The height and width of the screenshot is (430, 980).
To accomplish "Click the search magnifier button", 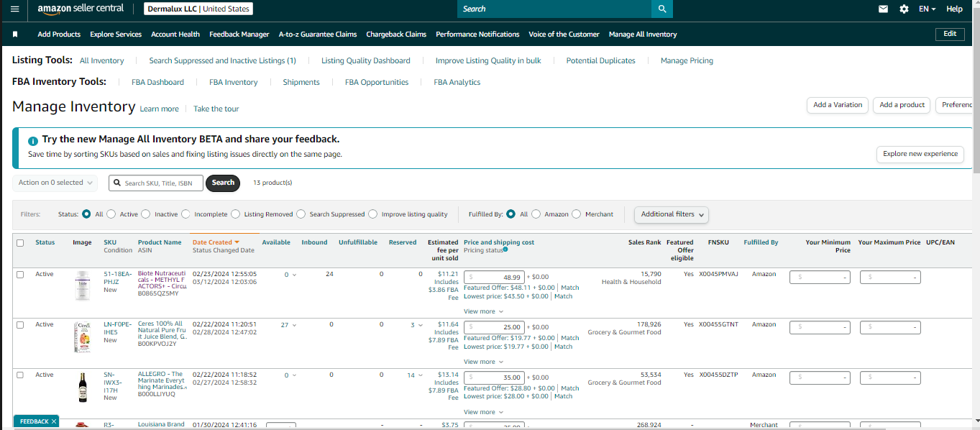I will (x=662, y=9).
